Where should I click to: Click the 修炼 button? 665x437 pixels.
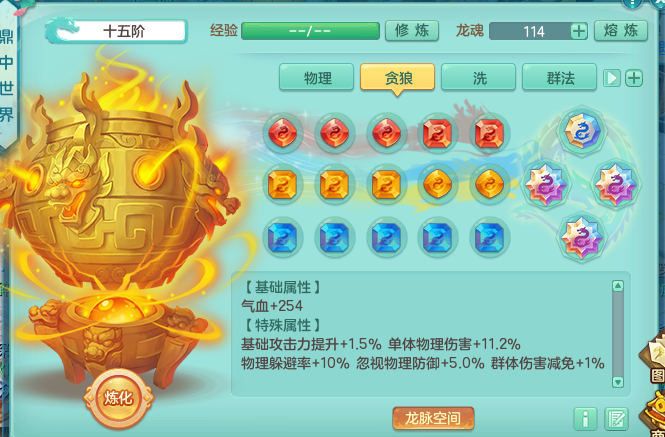(x=412, y=31)
